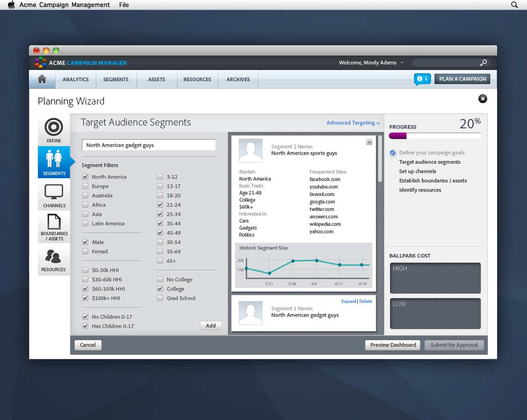Click the segment name input field
Viewport: 527px width, 420px height.
pos(149,145)
